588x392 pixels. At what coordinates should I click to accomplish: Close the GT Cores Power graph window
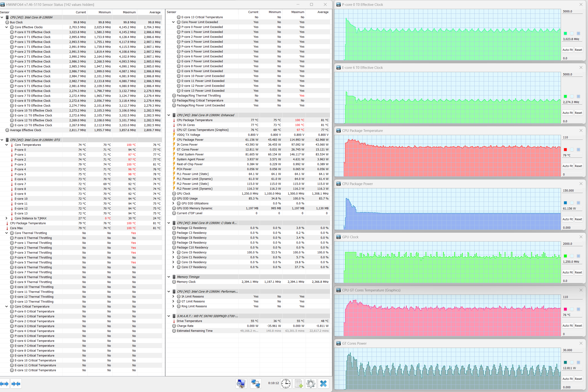[581, 343]
